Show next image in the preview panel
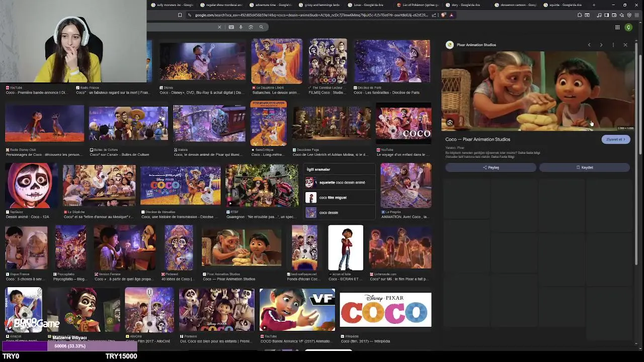This screenshot has height=362, width=644. pos(601,45)
